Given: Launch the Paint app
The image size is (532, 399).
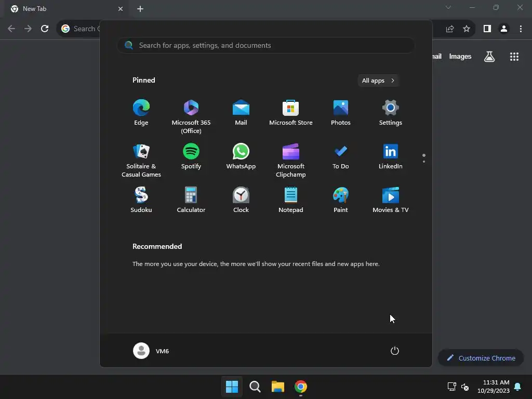Looking at the screenshot, I should pyautogui.click(x=341, y=200).
